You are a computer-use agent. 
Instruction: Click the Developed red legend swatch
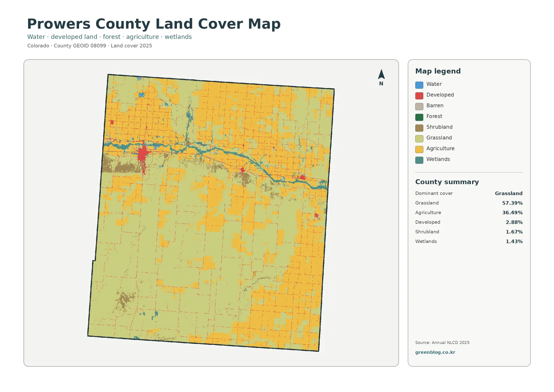419,96
